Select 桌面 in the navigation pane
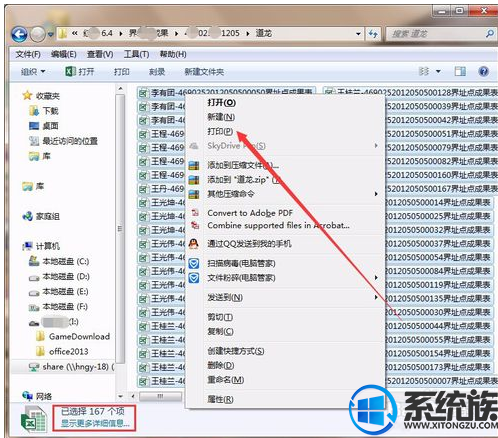The width and height of the screenshot is (498, 438). coord(44,126)
